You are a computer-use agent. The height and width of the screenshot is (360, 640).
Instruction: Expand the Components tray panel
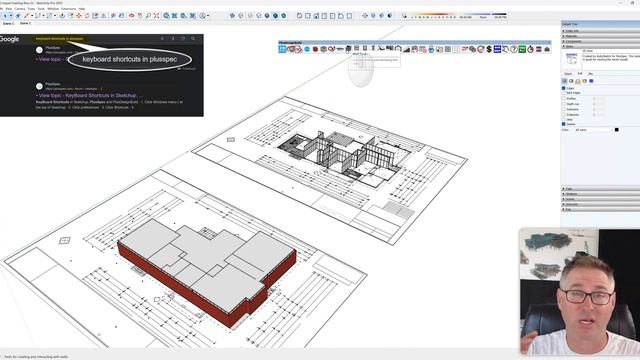(x=600, y=41)
